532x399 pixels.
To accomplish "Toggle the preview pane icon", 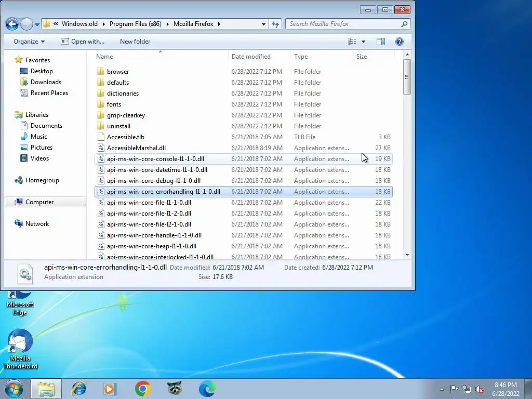I will [x=381, y=42].
